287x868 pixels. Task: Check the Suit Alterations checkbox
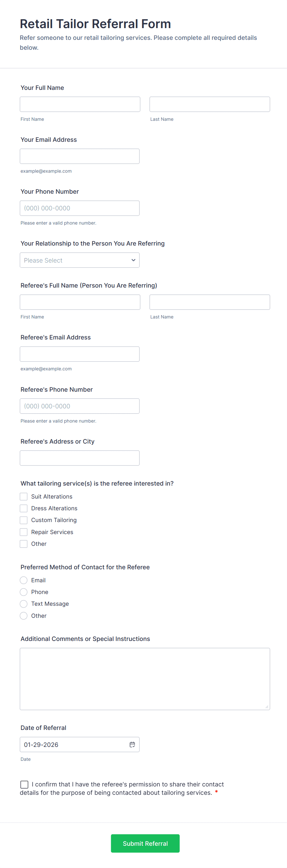click(x=23, y=496)
